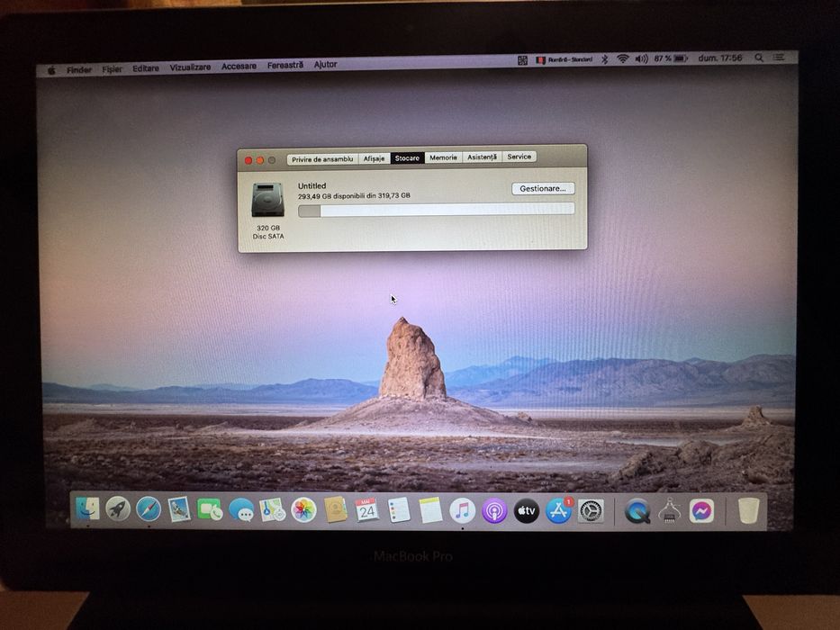The height and width of the screenshot is (630, 840).
Task: Open the Editare menu
Action: [146, 68]
